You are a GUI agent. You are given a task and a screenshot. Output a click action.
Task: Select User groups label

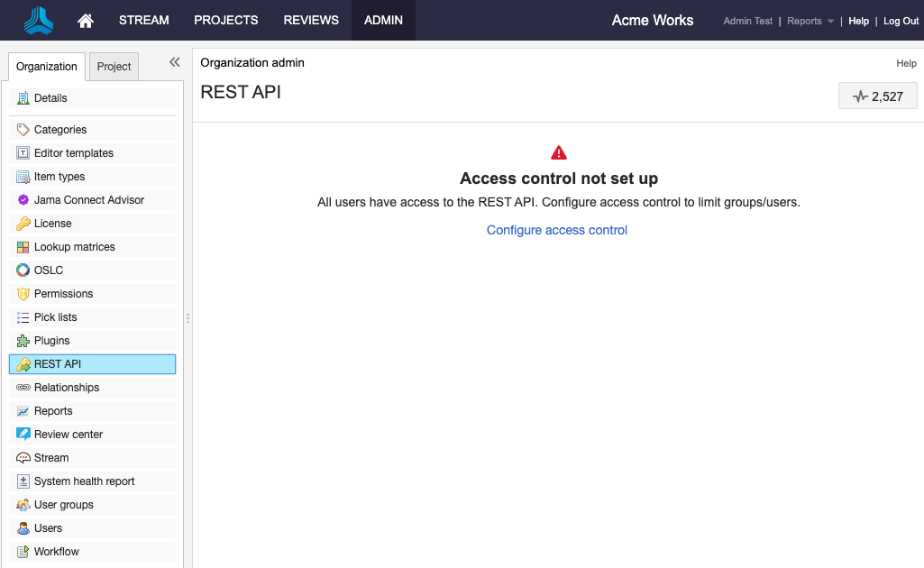coord(64,505)
